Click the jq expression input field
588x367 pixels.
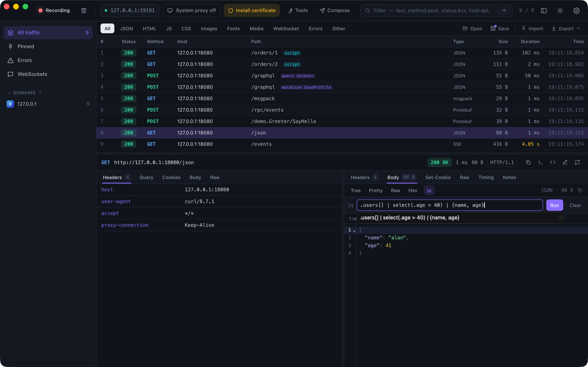click(x=450, y=205)
